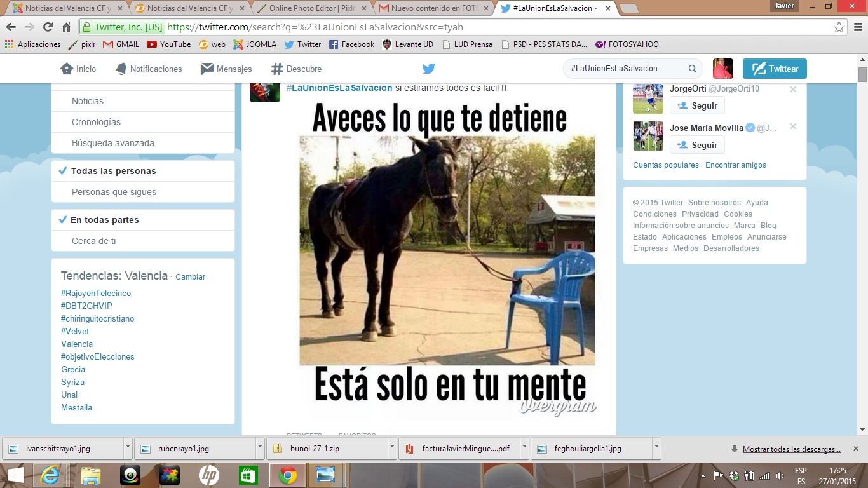Image resolution: width=868 pixels, height=488 pixels.
Task: Click Cuentas populares link
Action: 666,165
